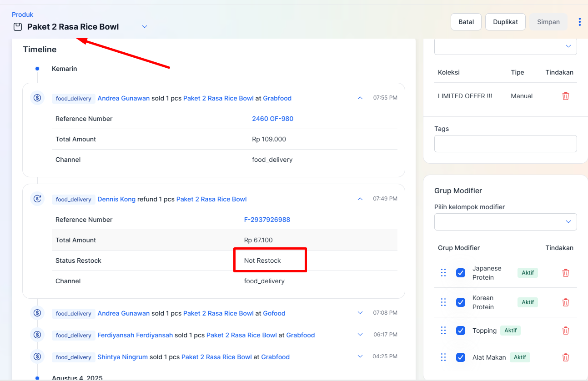This screenshot has height=381, width=588.
Task: Grab the drag handle for Korean Protein
Action: (x=443, y=302)
